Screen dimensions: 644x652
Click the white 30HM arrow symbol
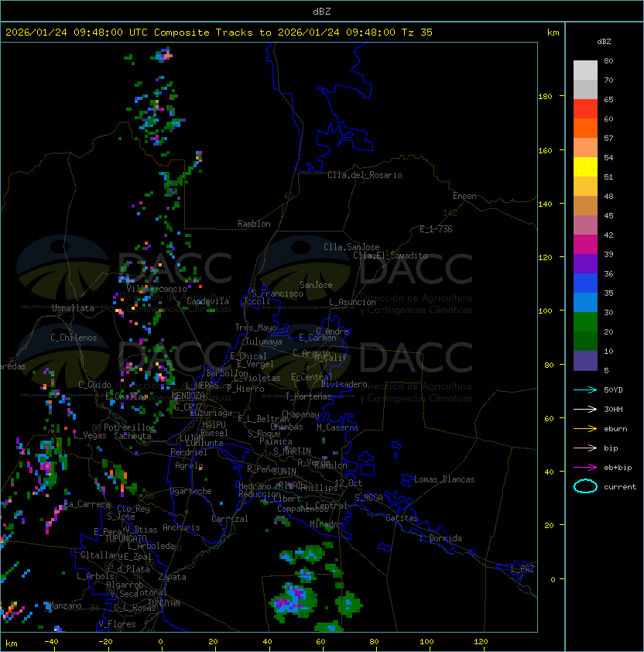click(x=585, y=409)
